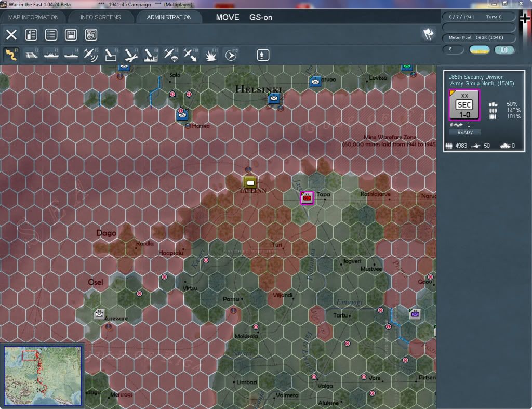Click the blue-yellow weather indicator pill
The height and width of the screenshot is (409, 532).
coord(479,49)
